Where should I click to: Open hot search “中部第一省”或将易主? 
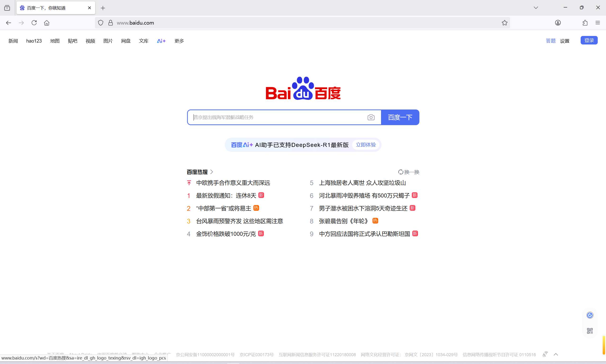(224, 208)
